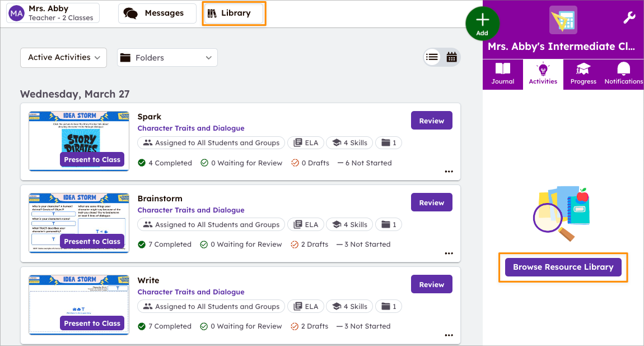
Task: Open the Library tab
Action: tap(234, 13)
